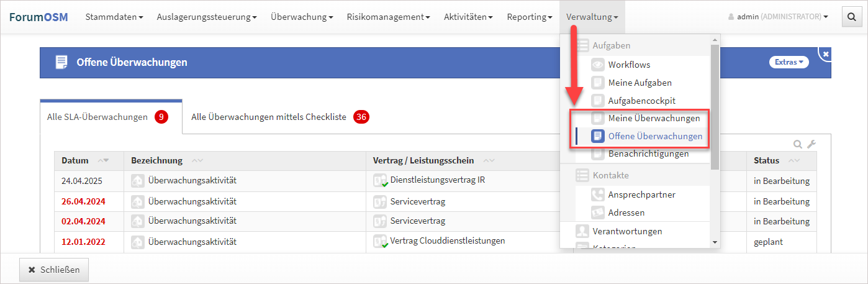The image size is (868, 284).
Task: Sort table by Datum column header
Action: (75, 160)
